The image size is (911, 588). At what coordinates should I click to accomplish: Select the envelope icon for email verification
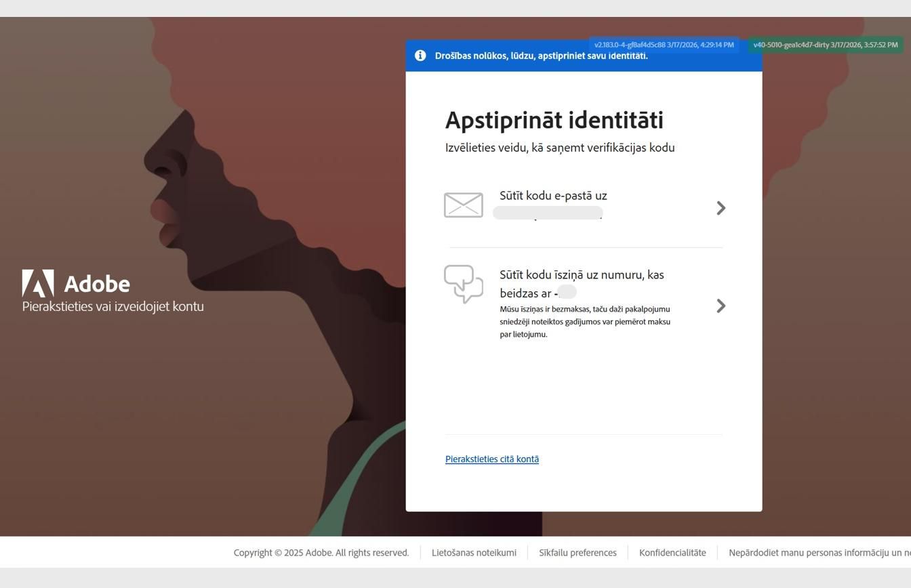464,204
